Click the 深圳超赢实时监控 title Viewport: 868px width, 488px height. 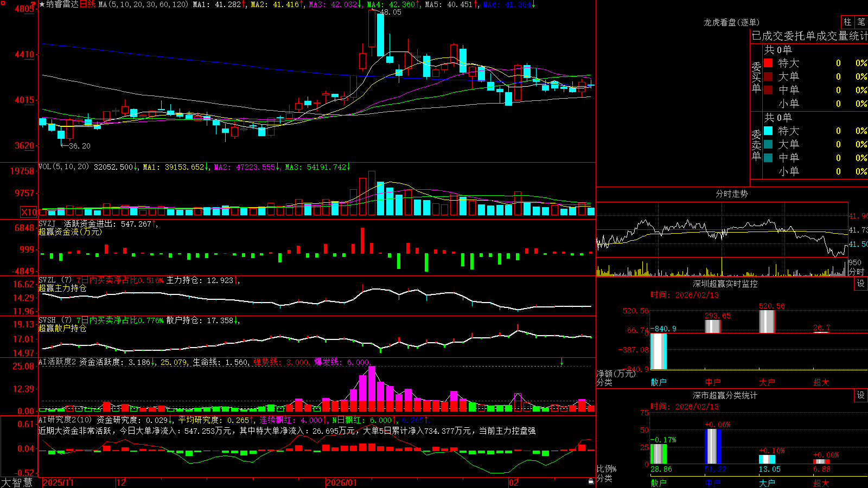click(x=725, y=284)
